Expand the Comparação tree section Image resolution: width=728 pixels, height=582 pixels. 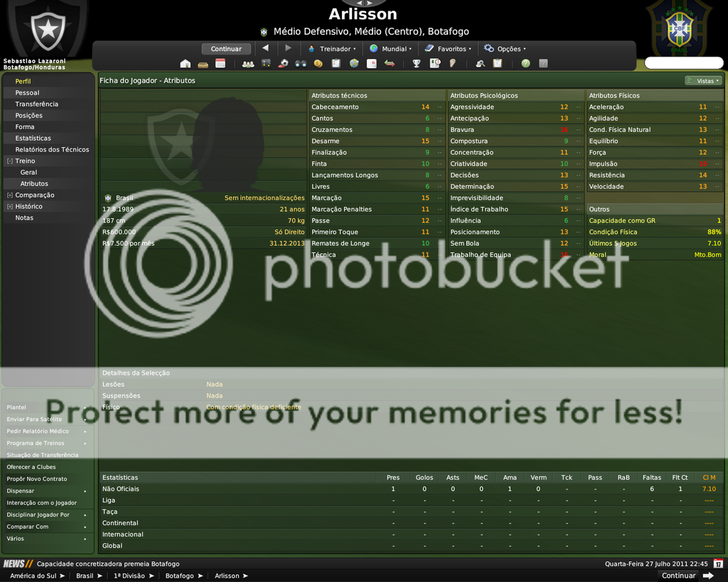[9, 195]
